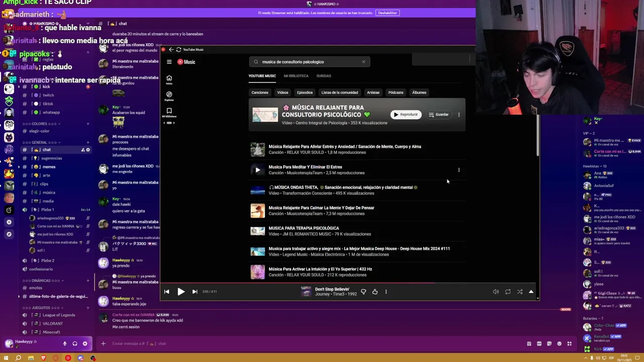The height and width of the screenshot is (362, 644).
Task: Play Musica Para Meditar Y Eliminar El Estres
Action: (258, 170)
